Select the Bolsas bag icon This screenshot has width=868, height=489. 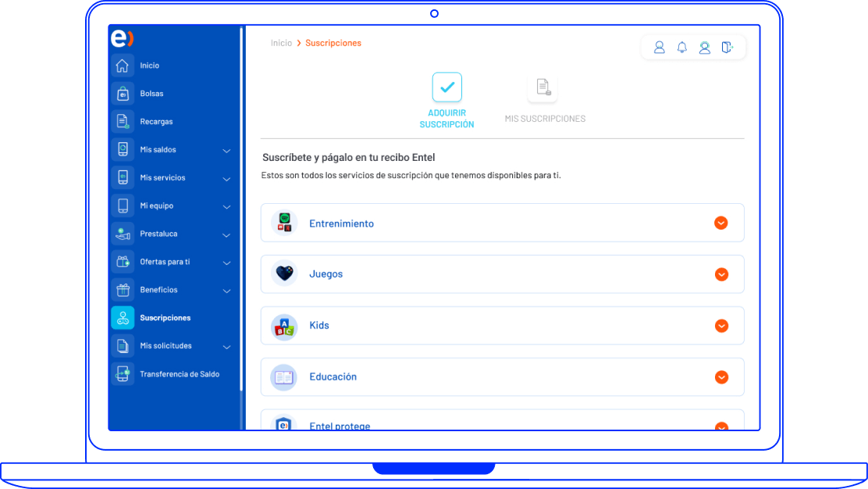tap(123, 94)
